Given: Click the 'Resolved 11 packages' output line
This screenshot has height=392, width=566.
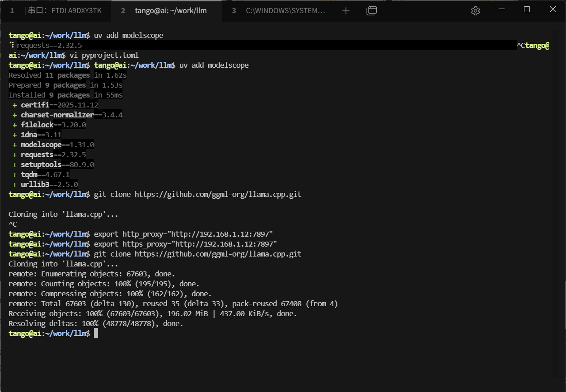Looking at the screenshot, I should coord(67,75).
